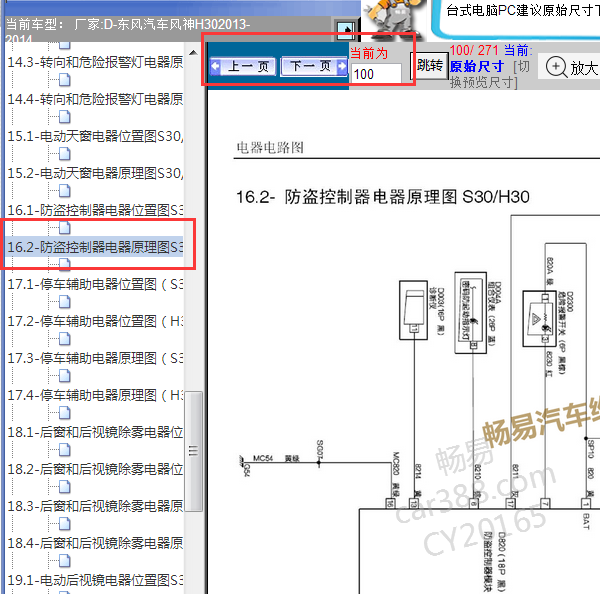The width and height of the screenshot is (600, 594).
Task: Click the 16.2- 防盗控制器电器原理图 S30/H30 title
Action: pos(383,197)
